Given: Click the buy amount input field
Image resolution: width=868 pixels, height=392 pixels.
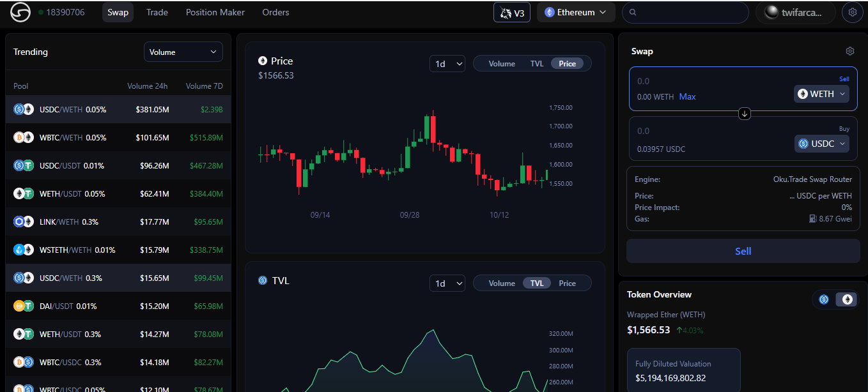Looking at the screenshot, I should [x=713, y=131].
